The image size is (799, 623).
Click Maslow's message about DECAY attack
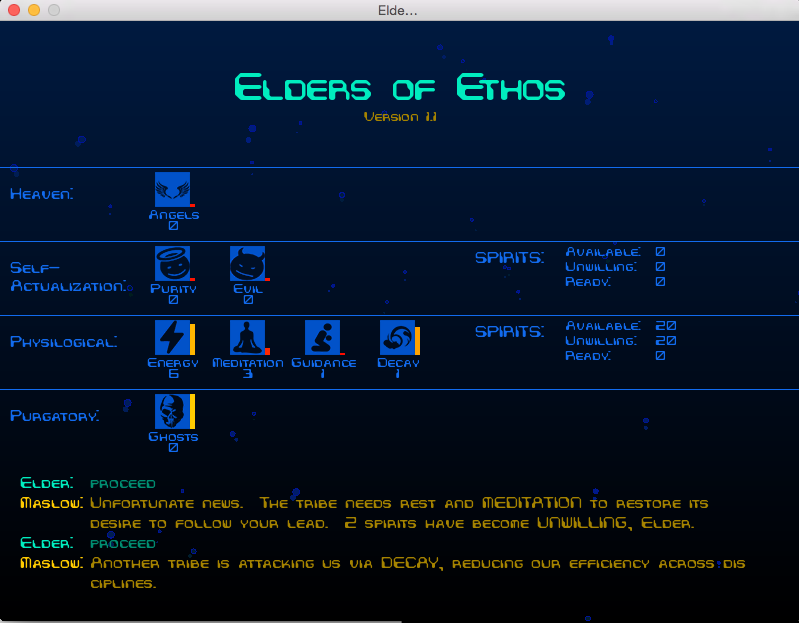418,572
